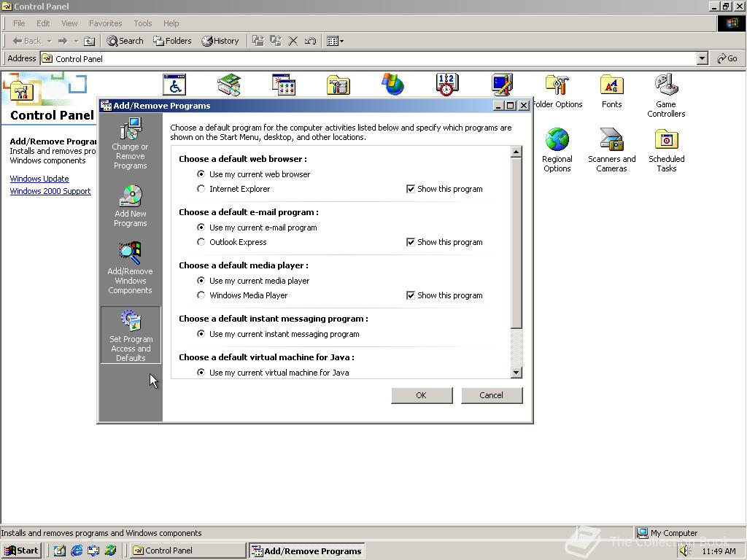The width and height of the screenshot is (747, 560).
Task: Click the Up folder toolbar icon
Action: pos(89,41)
